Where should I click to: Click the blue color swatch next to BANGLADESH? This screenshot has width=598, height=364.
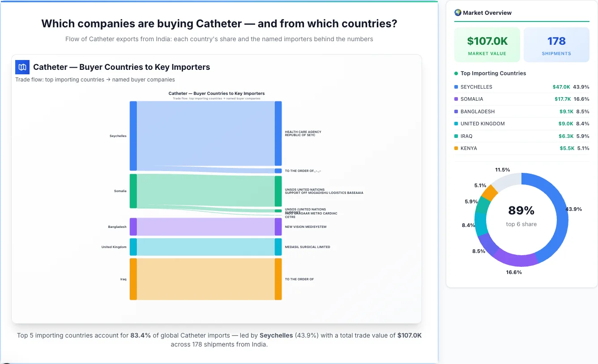[x=457, y=111]
